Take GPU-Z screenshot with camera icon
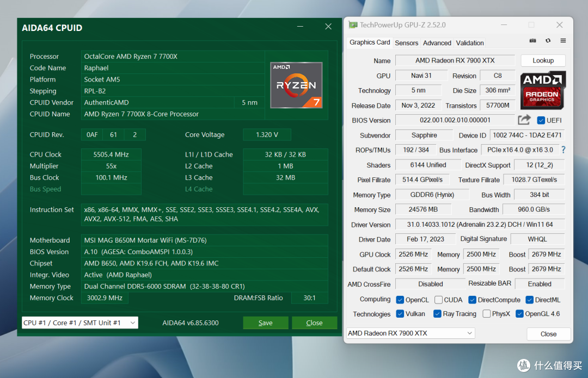Viewport: 588px width, 378px height. (532, 40)
